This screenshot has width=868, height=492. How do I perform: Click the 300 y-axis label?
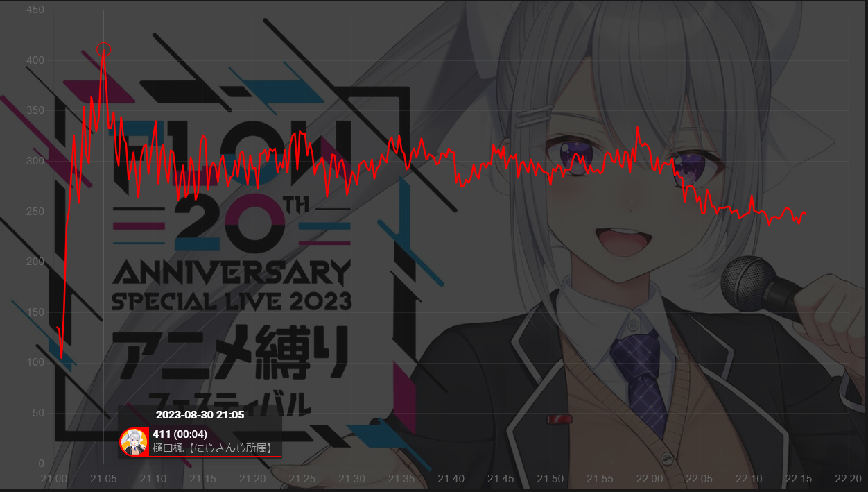tap(36, 161)
